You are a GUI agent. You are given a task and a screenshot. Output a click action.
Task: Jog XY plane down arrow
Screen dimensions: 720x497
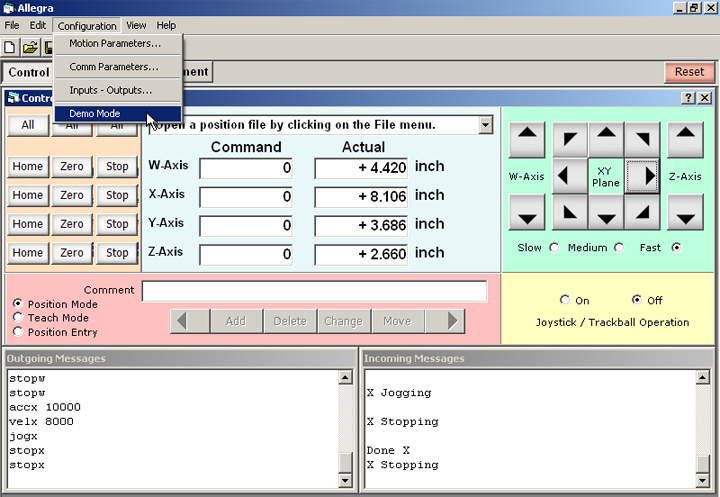[606, 212]
